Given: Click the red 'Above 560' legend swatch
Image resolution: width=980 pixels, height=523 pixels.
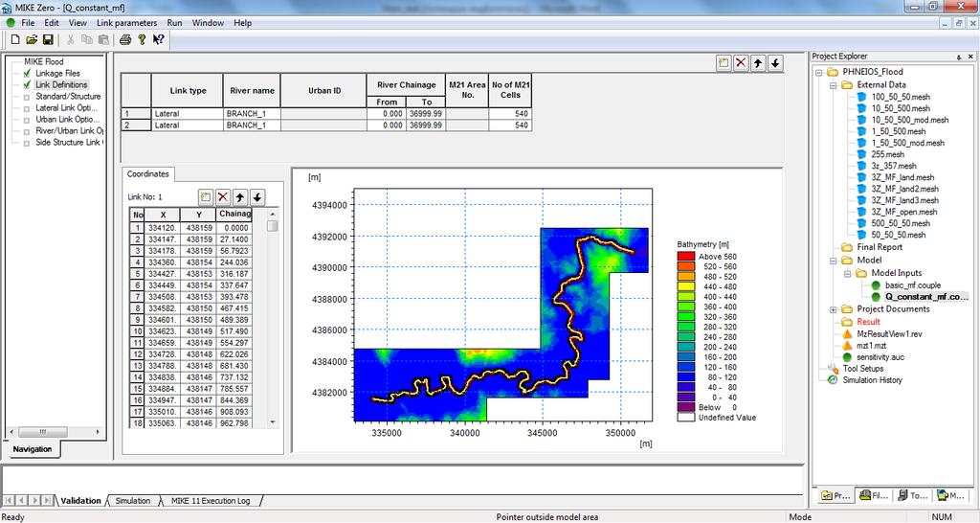Looking at the screenshot, I should click(x=686, y=257).
